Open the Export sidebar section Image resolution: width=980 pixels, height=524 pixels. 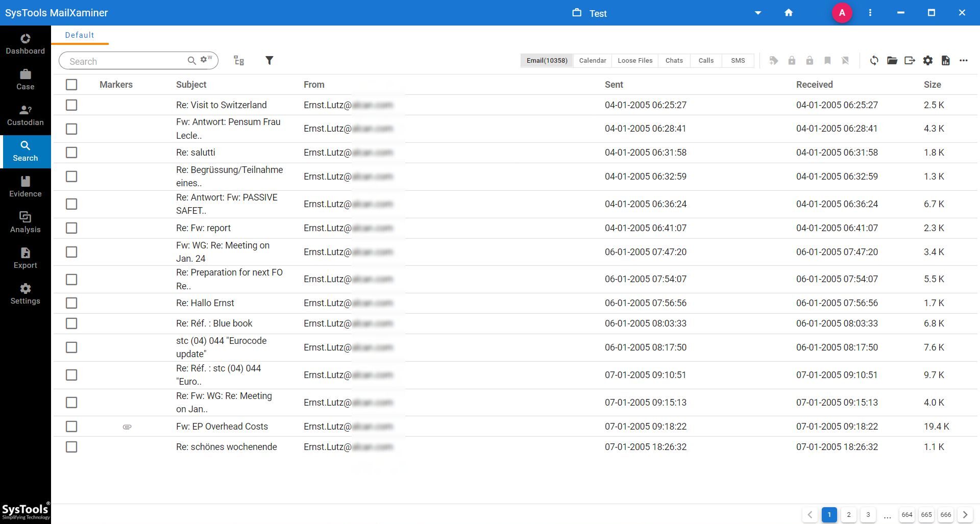coord(25,258)
